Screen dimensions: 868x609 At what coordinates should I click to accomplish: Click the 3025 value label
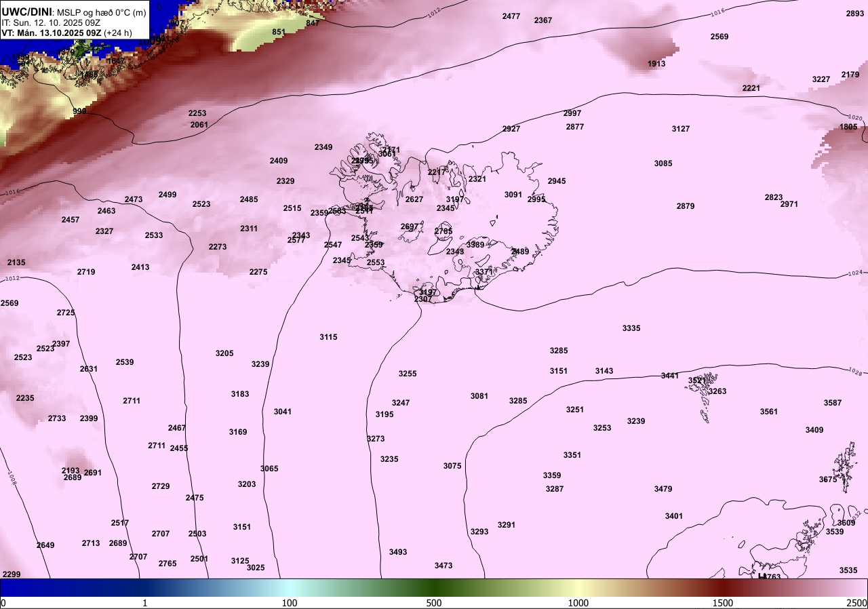coord(256,568)
